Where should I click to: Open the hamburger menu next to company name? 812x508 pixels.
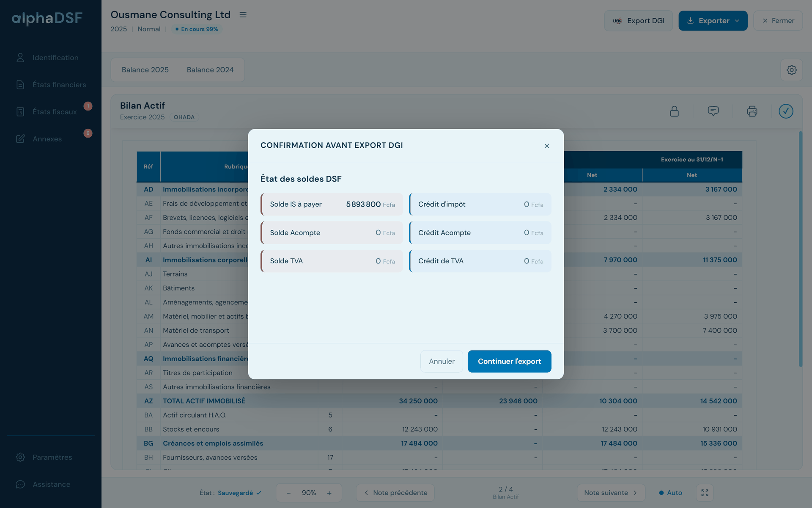[243, 15]
